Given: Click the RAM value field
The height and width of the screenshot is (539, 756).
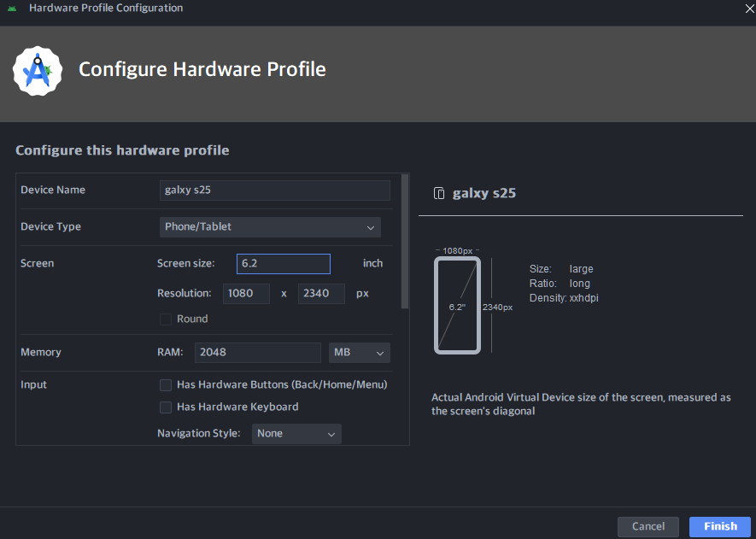Looking at the screenshot, I should click(x=258, y=353).
